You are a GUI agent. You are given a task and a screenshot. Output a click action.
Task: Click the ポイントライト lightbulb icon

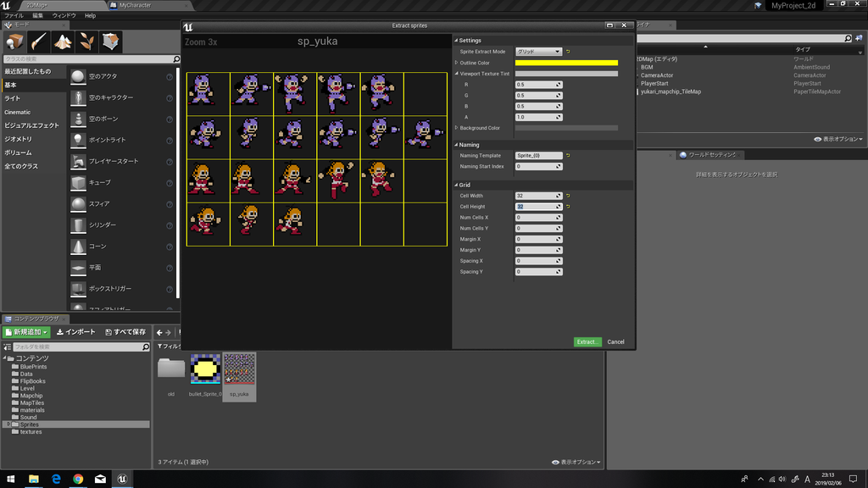tap(78, 140)
